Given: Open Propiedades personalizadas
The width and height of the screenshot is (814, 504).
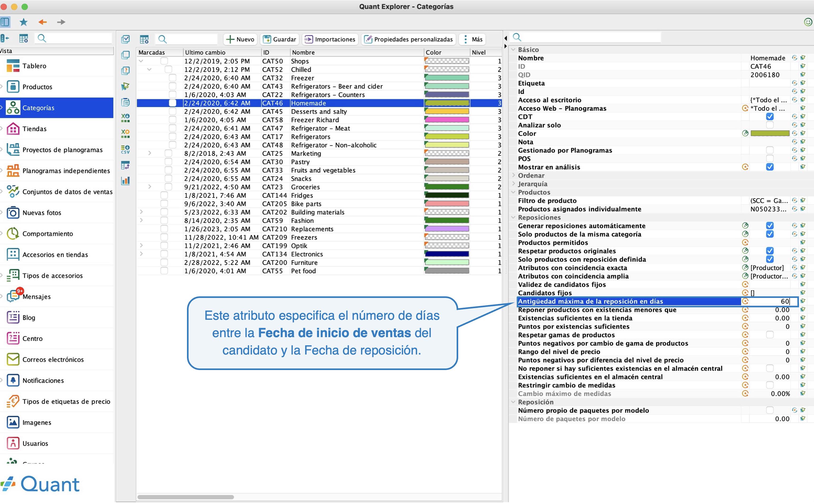Looking at the screenshot, I should tap(408, 39).
